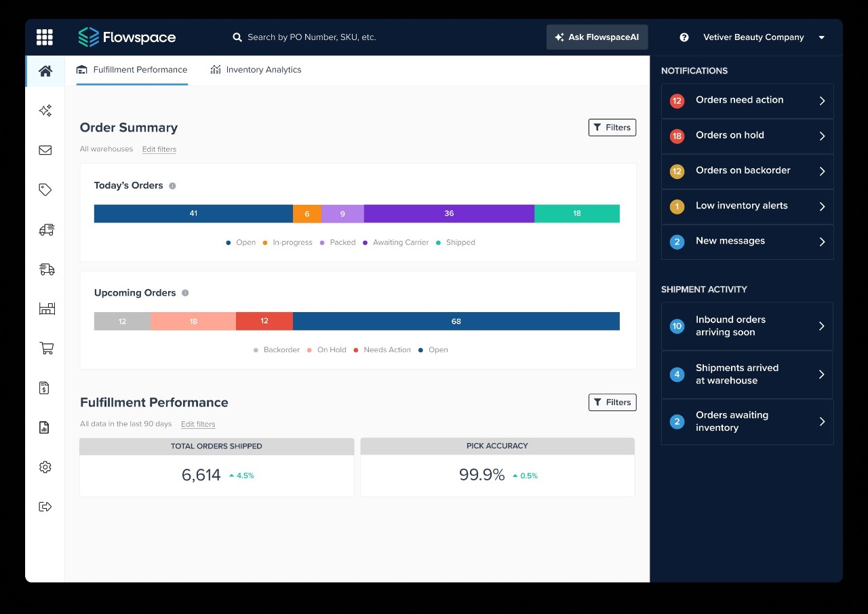This screenshot has height=614, width=868.
Task: Open Filters for the Order Summary
Action: [612, 127]
